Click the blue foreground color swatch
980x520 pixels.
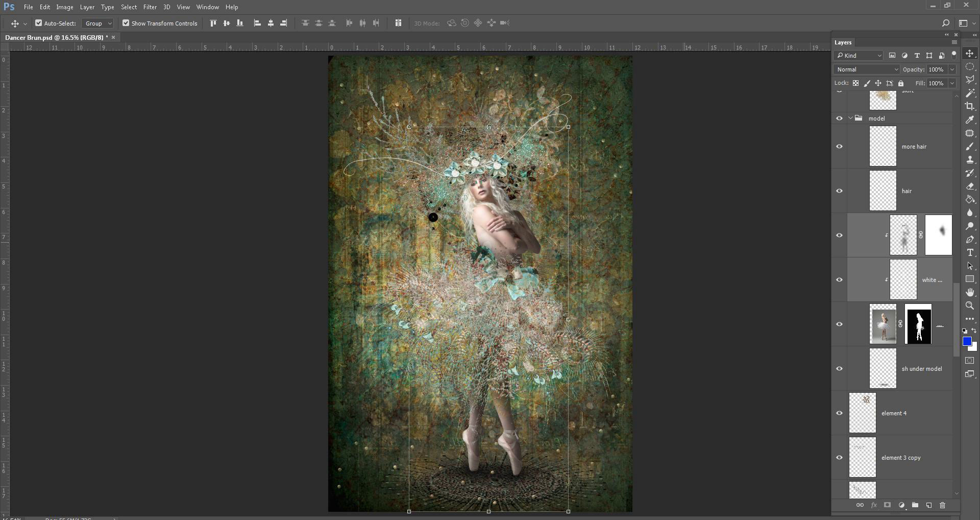click(967, 341)
